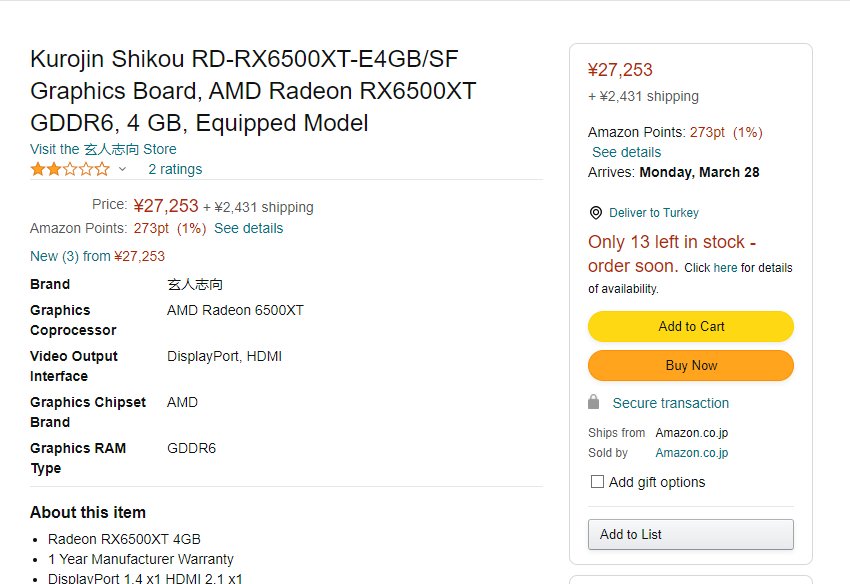This screenshot has height=584, width=850.
Task: Click the Deliver to Turkey link
Action: 654,213
